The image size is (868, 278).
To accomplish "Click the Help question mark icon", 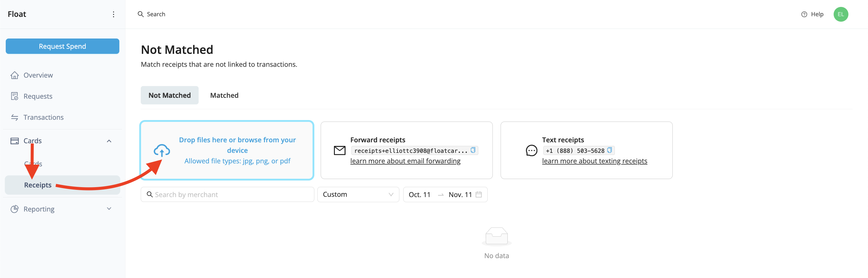I will 804,14.
